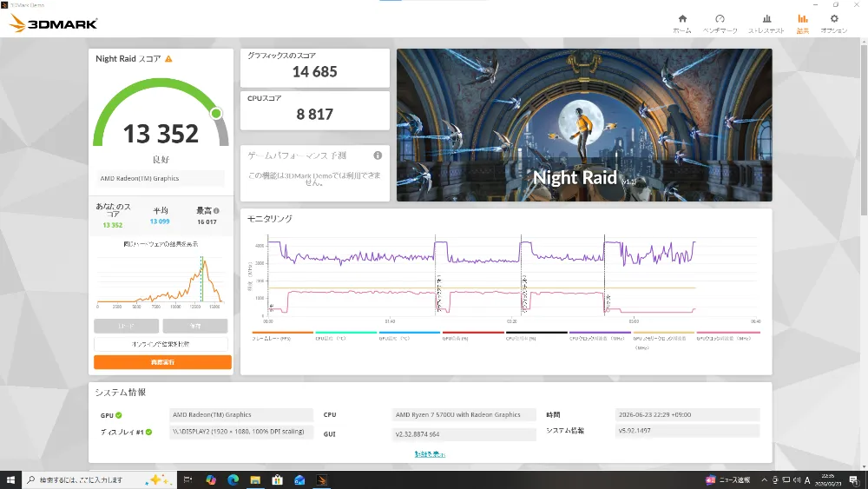Click the GPU field AMD Radeon(TM) Graphics in システム情報

tap(240, 415)
